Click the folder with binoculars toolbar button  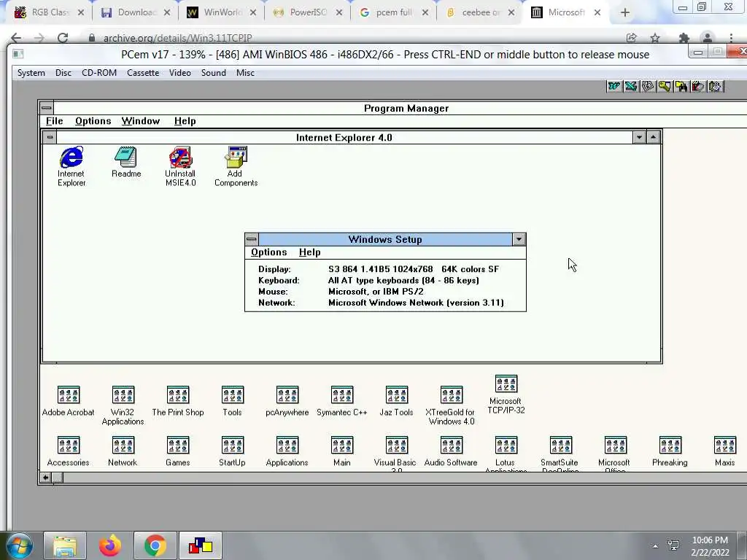click(x=681, y=86)
